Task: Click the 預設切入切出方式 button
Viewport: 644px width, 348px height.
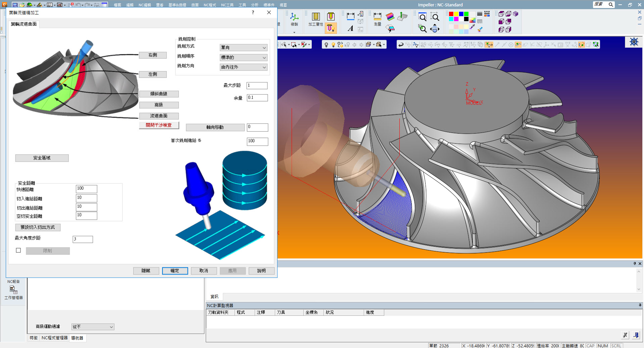Action: [38, 228]
